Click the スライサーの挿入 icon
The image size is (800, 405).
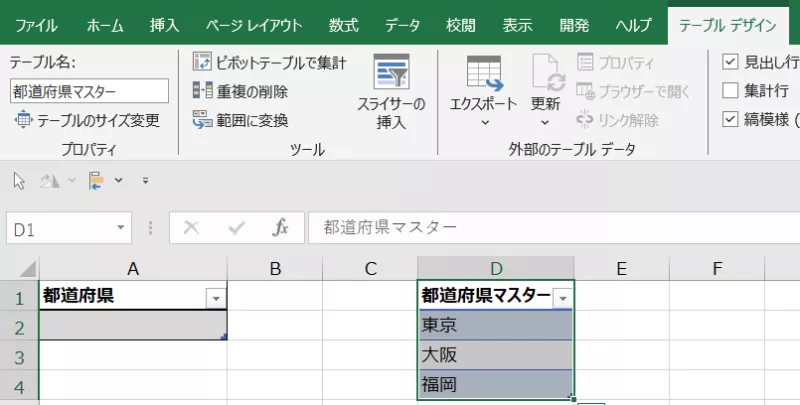(x=391, y=73)
